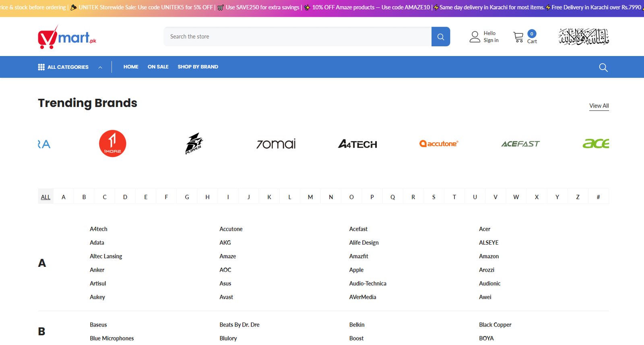This screenshot has height=345, width=644.
Task: Filter brands by letter M
Action: coord(310,197)
